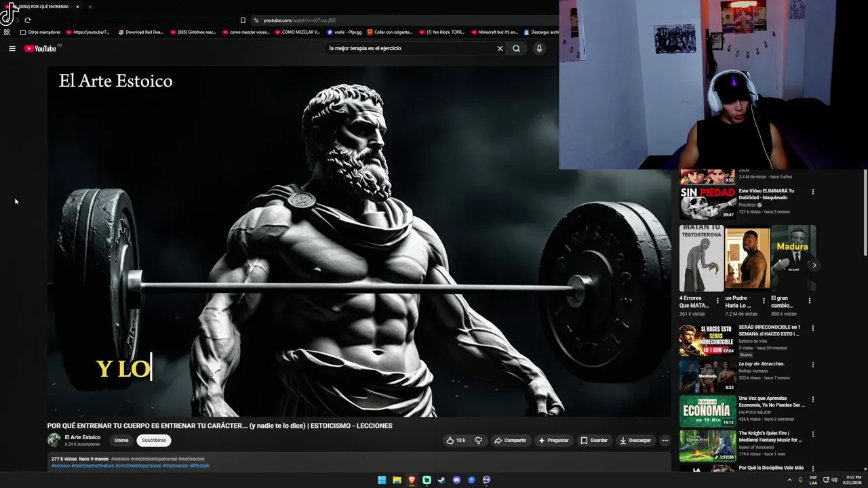
Task: Open options for SERÁS IRRECONOCIBLE video
Action: coord(812,328)
